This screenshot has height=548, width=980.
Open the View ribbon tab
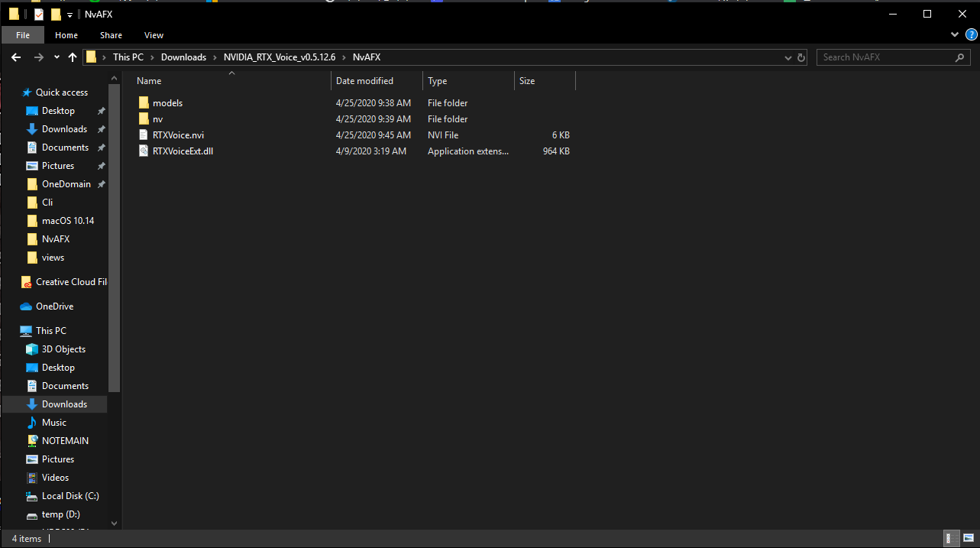pos(154,35)
